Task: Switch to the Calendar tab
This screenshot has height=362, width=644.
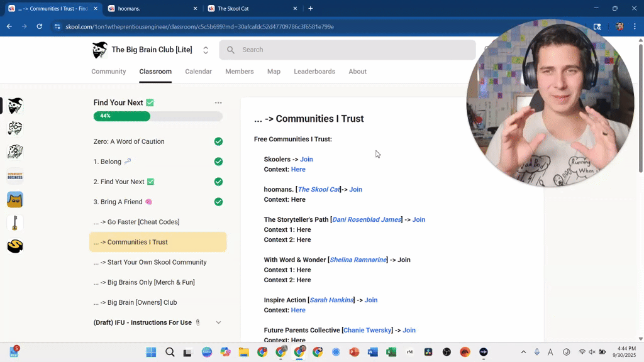Action: [x=198, y=72]
